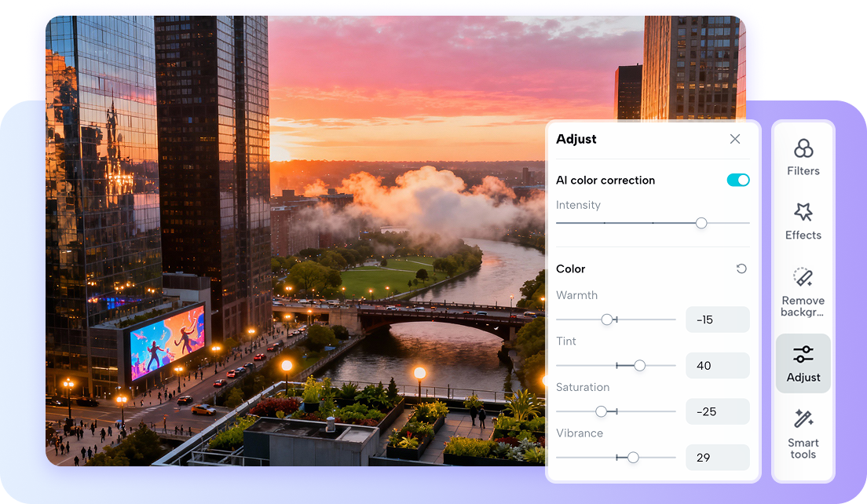The image size is (867, 504).
Task: Select the Vibrance value field showing 29
Action: pos(717,458)
